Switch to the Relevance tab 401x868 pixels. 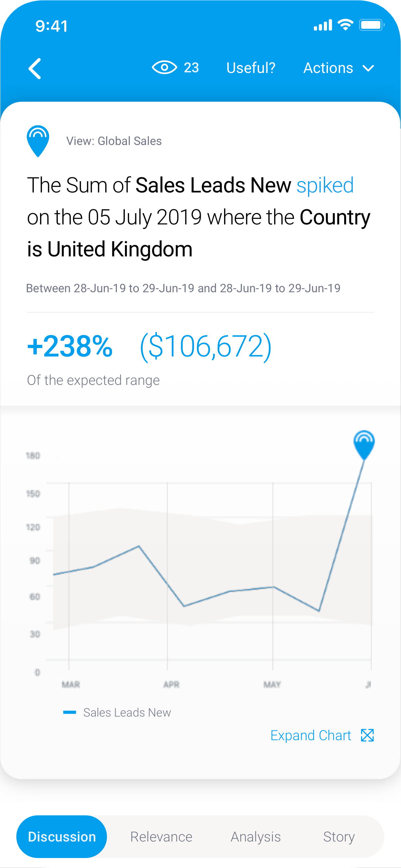point(161,837)
